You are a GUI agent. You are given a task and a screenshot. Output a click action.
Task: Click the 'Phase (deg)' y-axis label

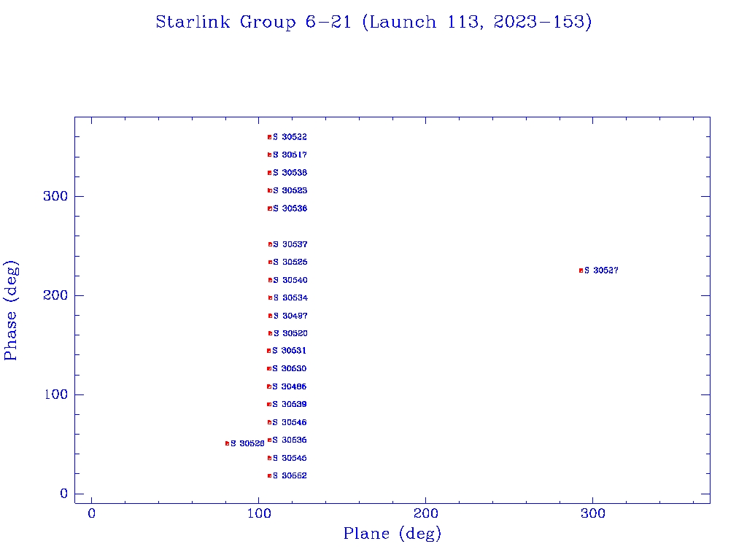(11, 311)
